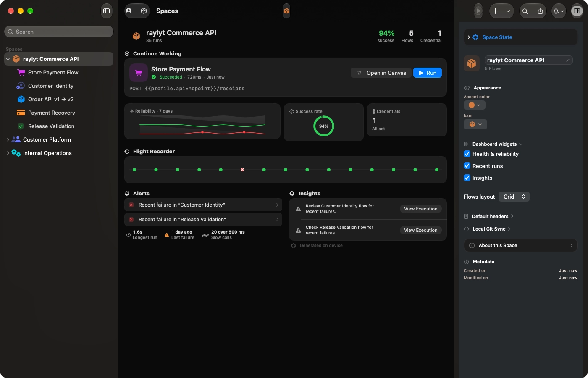The image size is (588, 378).
Task: Click the 94% success rate ring
Action: click(324, 126)
